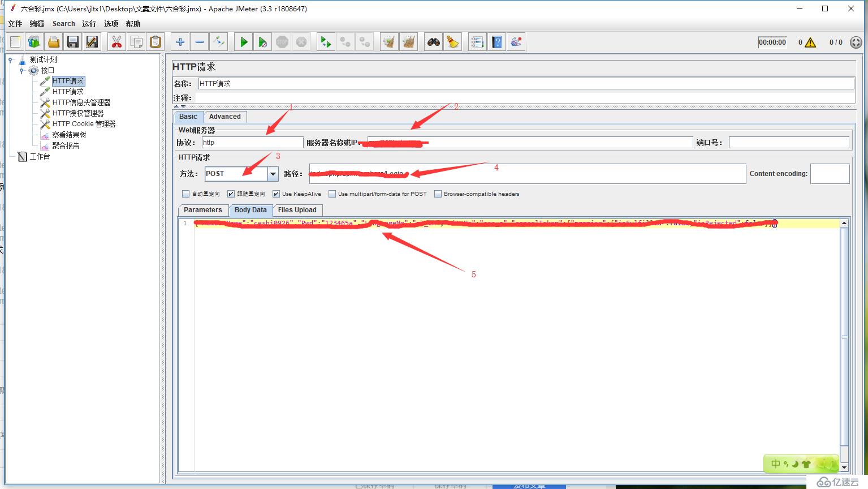Switch to the Parameters tab

point(203,210)
